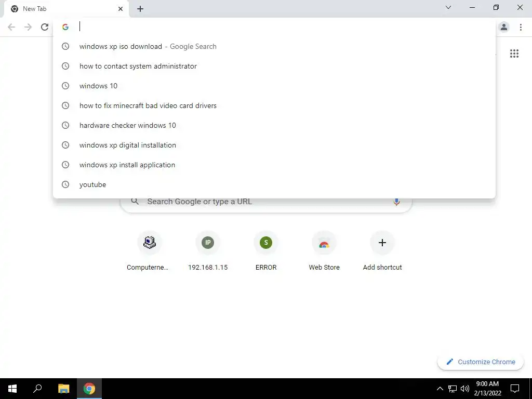This screenshot has width=532, height=399.
Task: Open the tab search chevron
Action: [x=448, y=7]
